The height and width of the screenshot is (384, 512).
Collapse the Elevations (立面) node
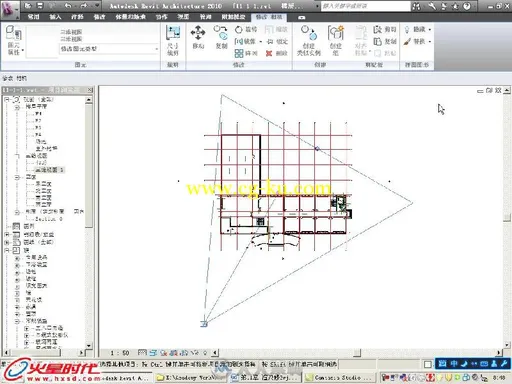point(17,177)
